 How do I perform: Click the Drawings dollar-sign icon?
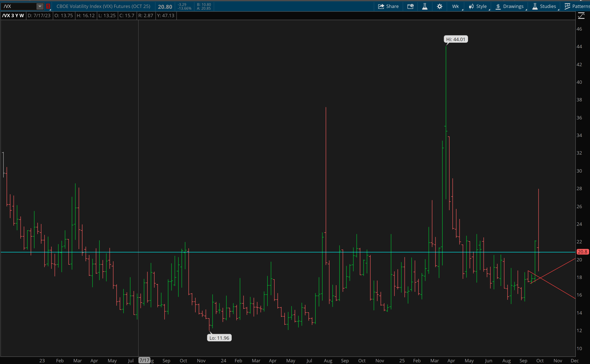[498, 6]
